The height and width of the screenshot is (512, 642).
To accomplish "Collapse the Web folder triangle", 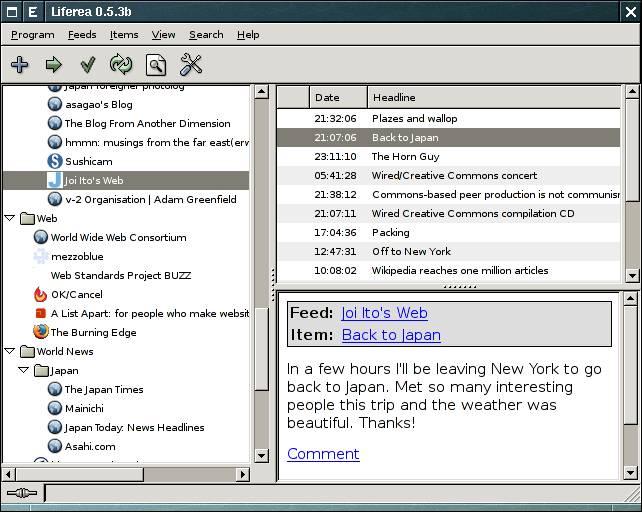I will 10,218.
